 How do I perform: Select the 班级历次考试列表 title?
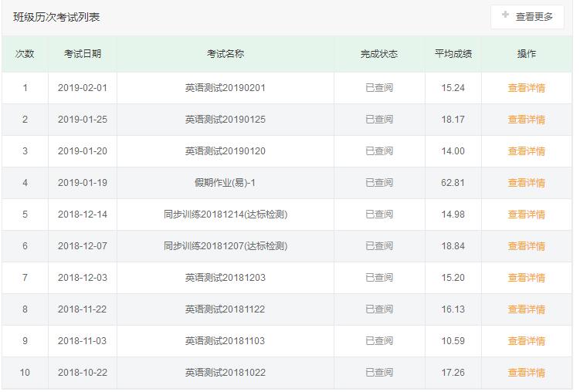pos(56,17)
